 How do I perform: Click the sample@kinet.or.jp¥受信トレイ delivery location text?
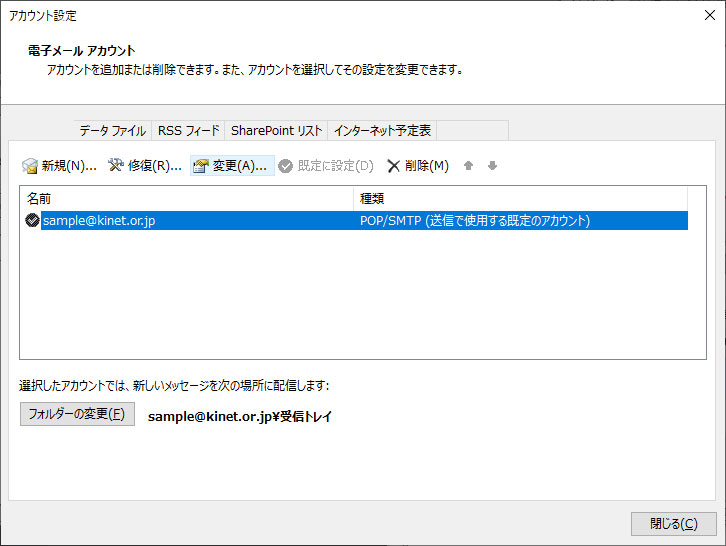tap(240, 416)
